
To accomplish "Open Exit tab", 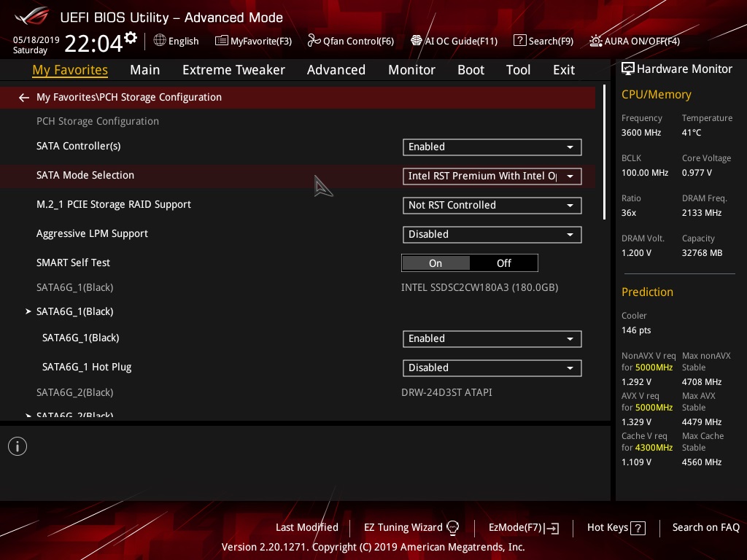I will coord(564,69).
